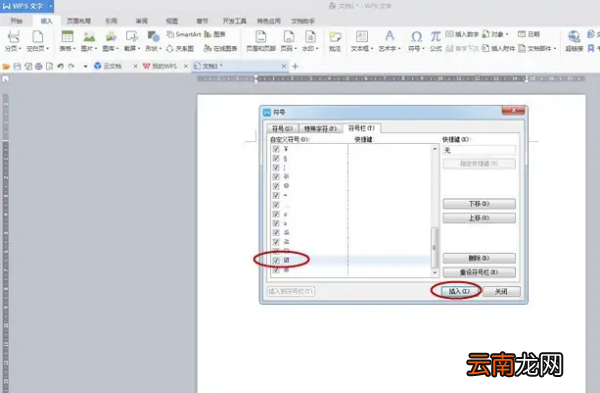
Task: Expand the quick access toolbar customize arrow
Action: coord(85,67)
